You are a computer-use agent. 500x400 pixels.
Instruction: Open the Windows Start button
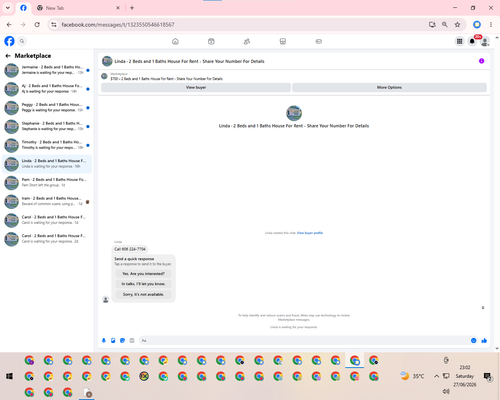[x=9, y=376]
